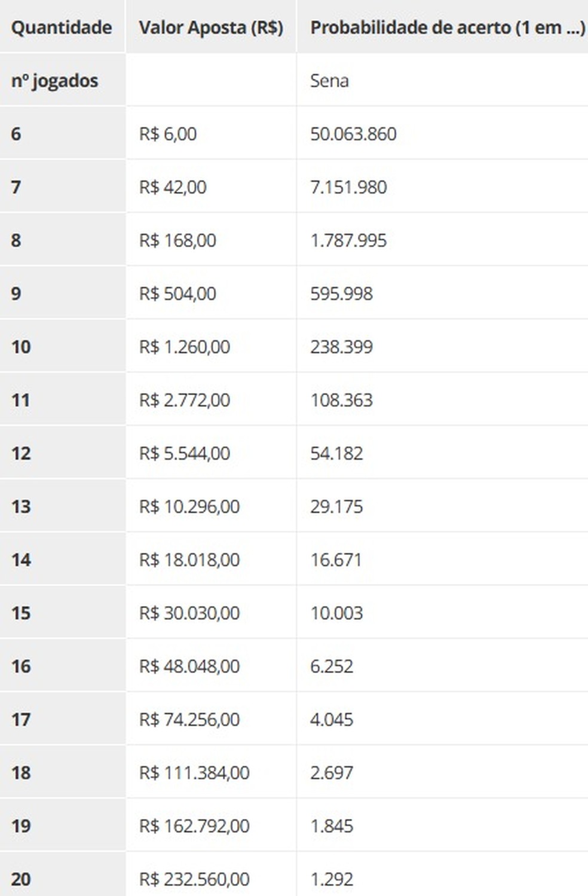
Task: Click the 54.182 probability cell
Action: (336, 453)
